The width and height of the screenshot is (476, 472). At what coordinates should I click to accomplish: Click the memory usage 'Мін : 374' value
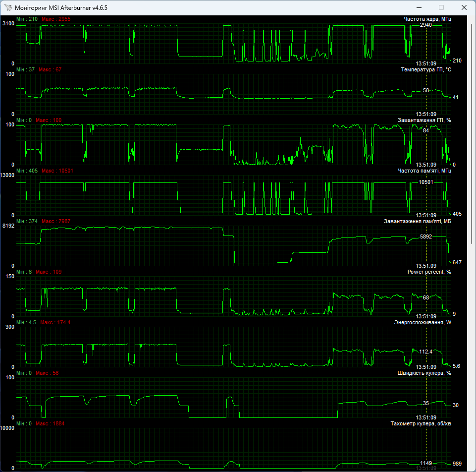[x=27, y=221]
